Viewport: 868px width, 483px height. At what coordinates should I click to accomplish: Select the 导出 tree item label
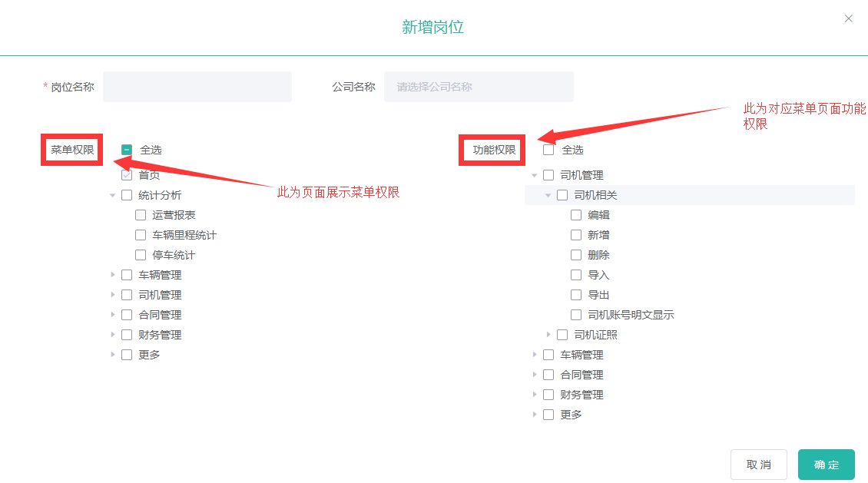click(x=598, y=295)
